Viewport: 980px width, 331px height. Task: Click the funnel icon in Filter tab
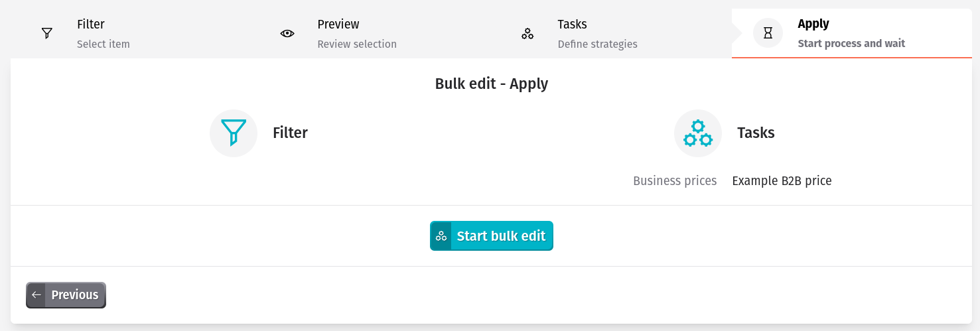(47, 33)
